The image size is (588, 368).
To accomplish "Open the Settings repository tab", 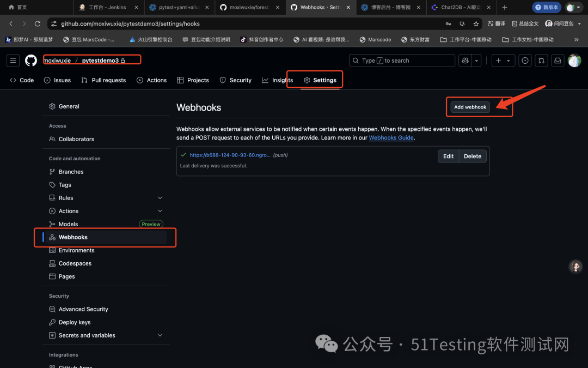I will coord(320,80).
